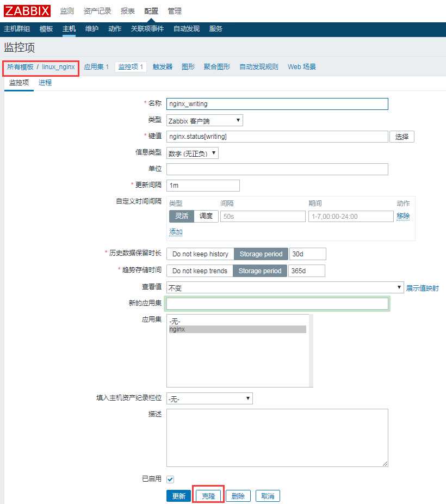Viewport: 446px width, 504px height.
Task: Open 展示值映射 link
Action: [422, 288]
